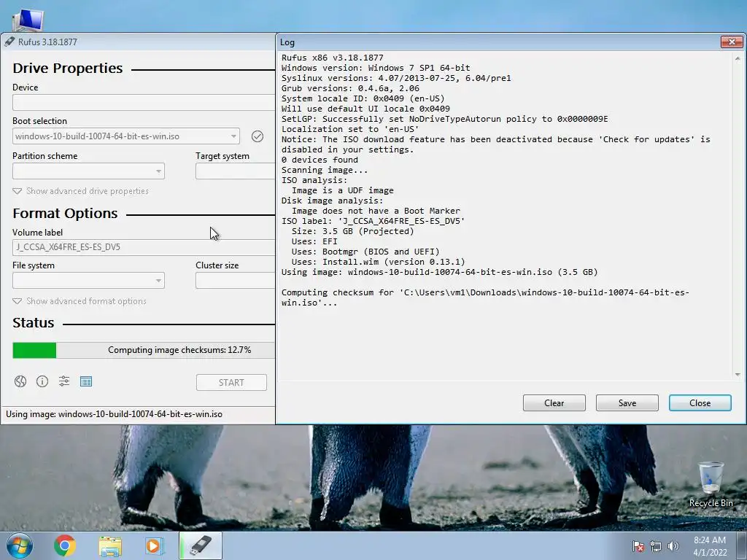The image size is (747, 560).
Task: Open the network tray icon
Action: [656, 546]
